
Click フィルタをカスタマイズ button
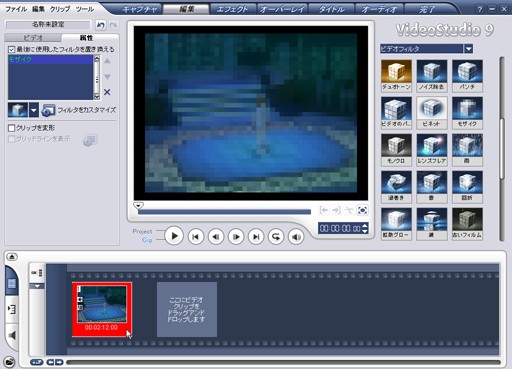pos(79,110)
